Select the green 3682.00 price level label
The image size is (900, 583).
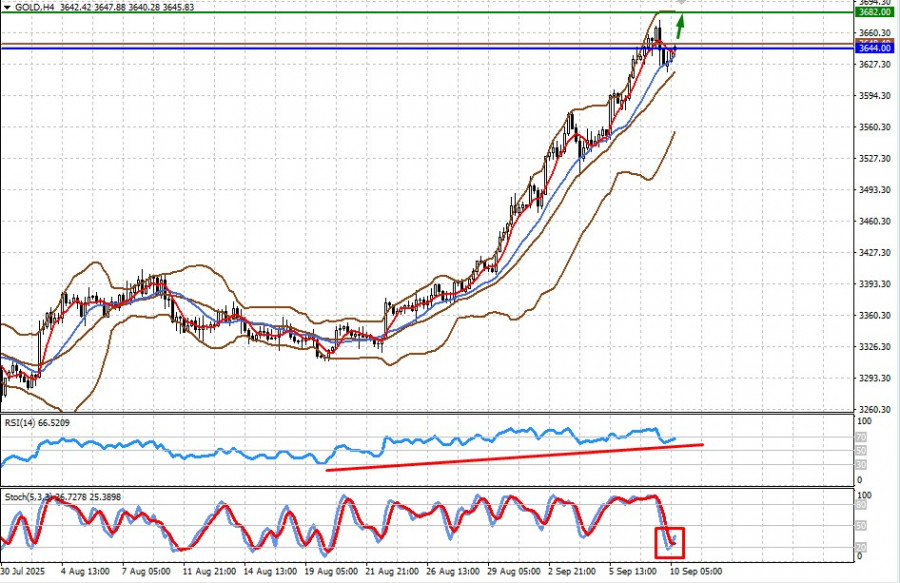coord(874,12)
